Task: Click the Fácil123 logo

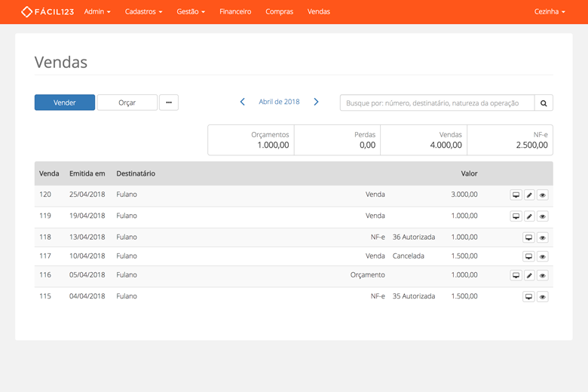Action: (x=47, y=11)
